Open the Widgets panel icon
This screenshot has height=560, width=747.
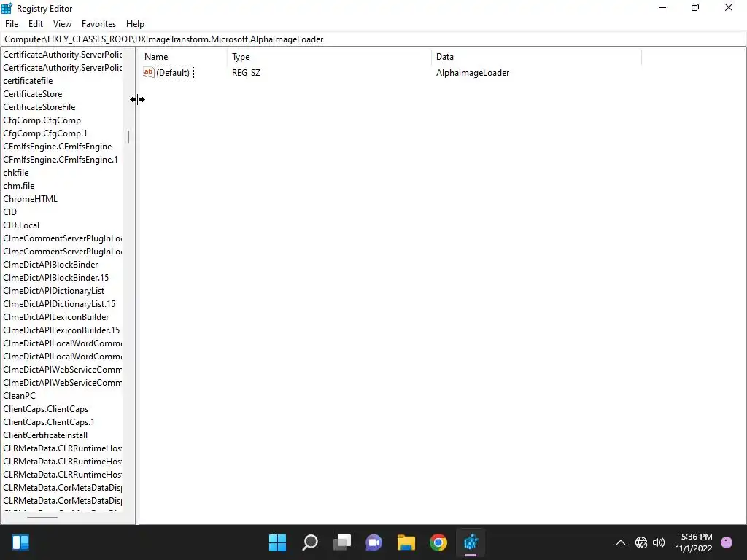coord(20,542)
